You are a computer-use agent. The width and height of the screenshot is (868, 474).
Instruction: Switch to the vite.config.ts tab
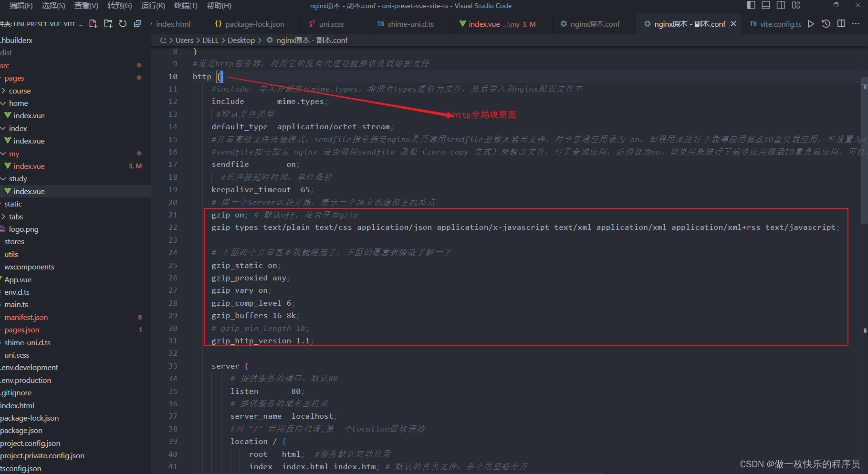tap(780, 24)
